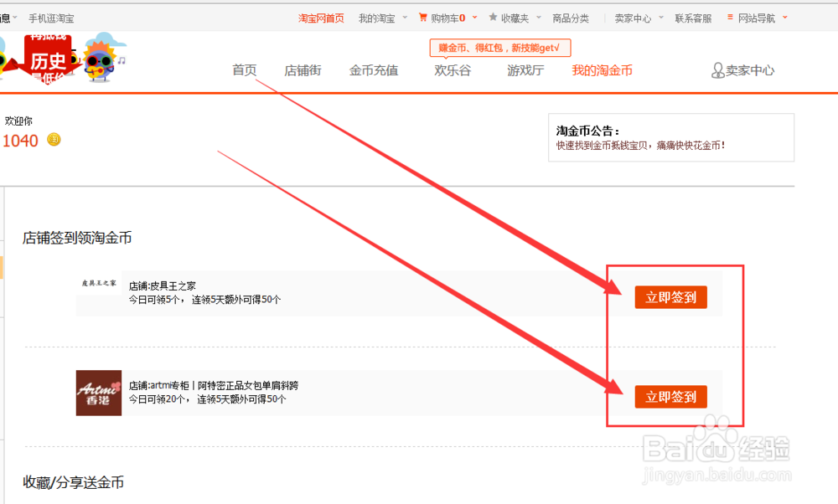Click the gold coin icon beside 1040
The image size is (838, 504).
(54, 140)
